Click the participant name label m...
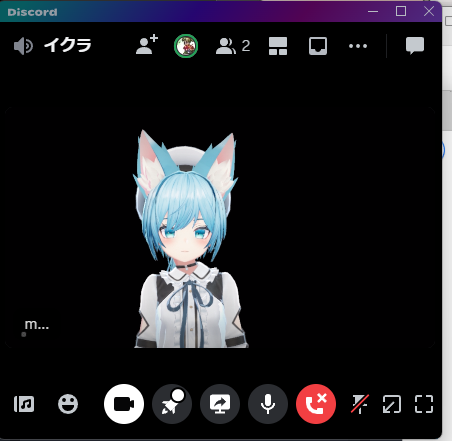Image resolution: width=452 pixels, height=441 pixels. (37, 325)
